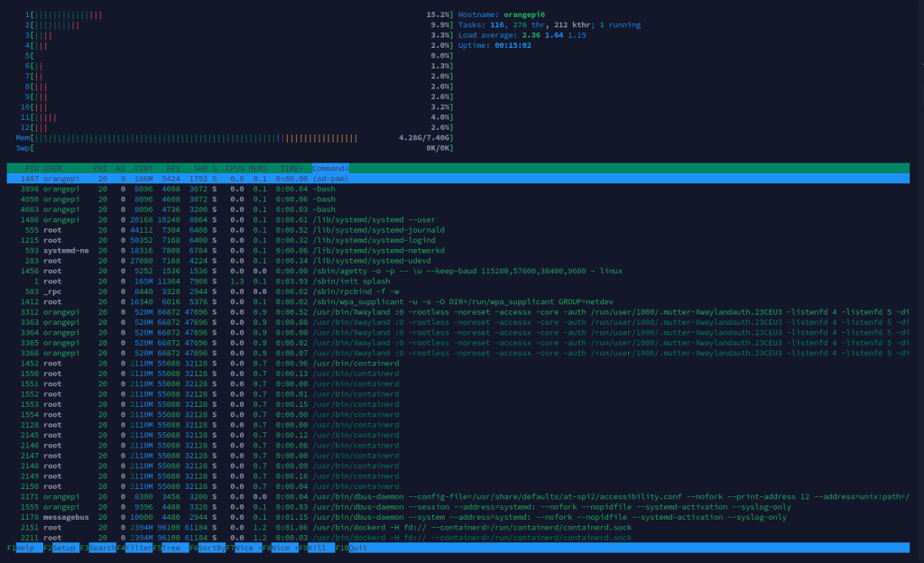This screenshot has height=563, width=924.
Task: Select the Xwayland thread with PID 3368
Action: [457, 353]
